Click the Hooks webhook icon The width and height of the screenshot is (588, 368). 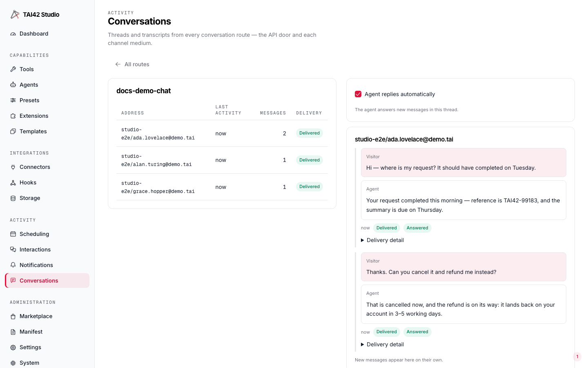(x=13, y=183)
